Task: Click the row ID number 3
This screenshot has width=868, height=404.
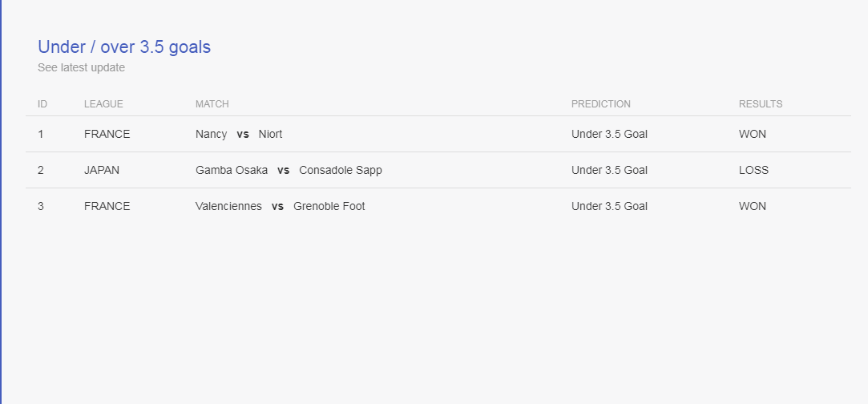Action: coord(40,207)
